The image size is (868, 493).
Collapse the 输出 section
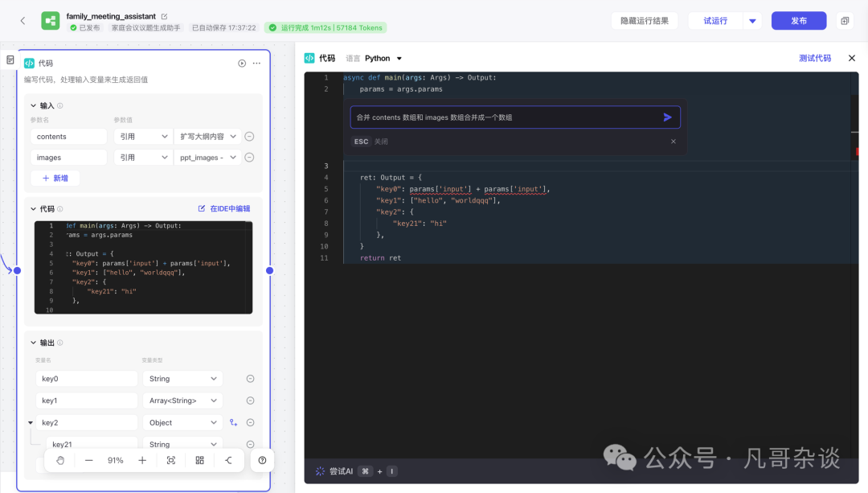pyautogui.click(x=33, y=343)
